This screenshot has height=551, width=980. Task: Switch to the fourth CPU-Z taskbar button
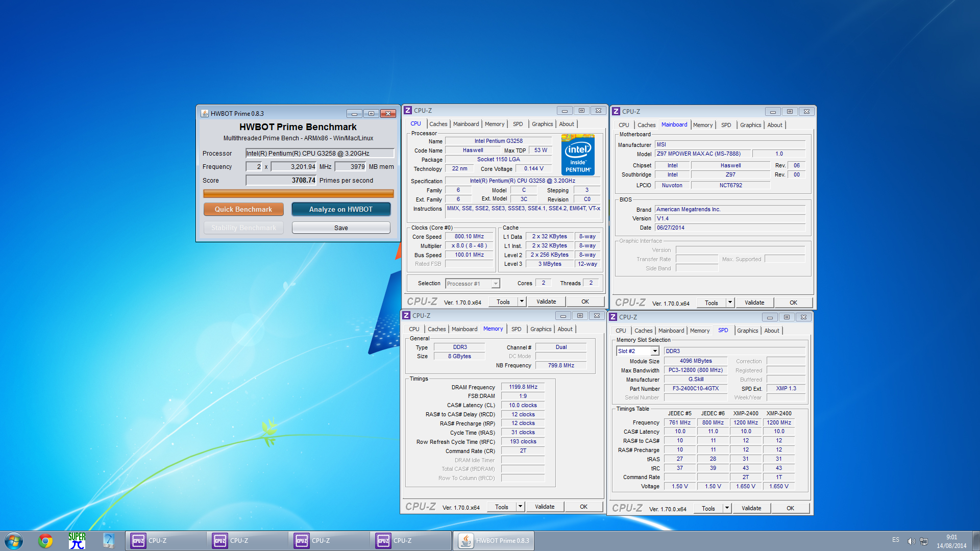coord(411,541)
